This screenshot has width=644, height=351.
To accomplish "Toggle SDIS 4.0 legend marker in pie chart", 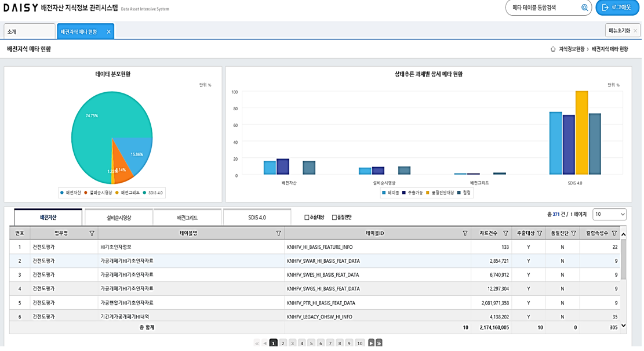I will coord(144,193).
